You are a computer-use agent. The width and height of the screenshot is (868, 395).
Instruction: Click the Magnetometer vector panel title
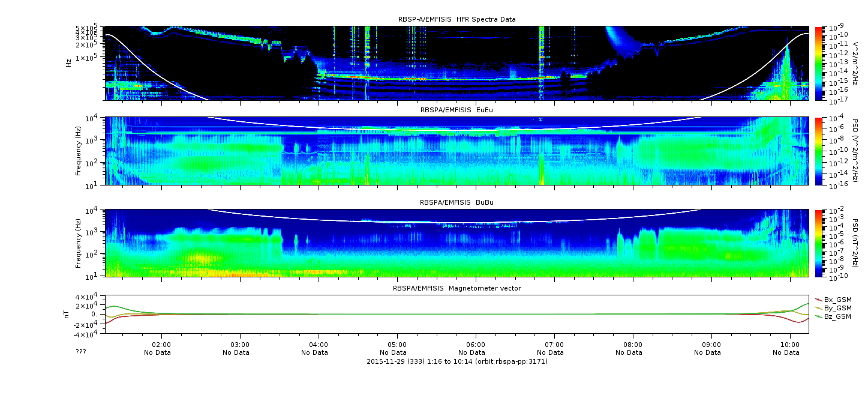pos(456,288)
